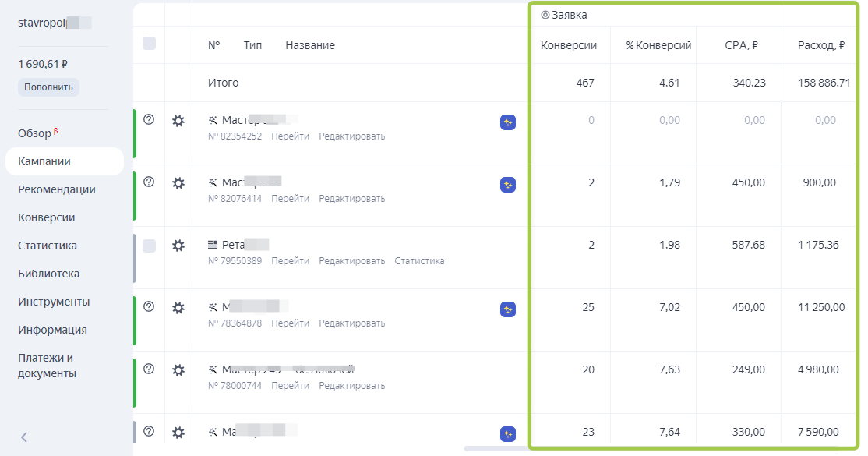868x456 pixels.
Task: Sort by the Тип column header
Action: [x=252, y=45]
